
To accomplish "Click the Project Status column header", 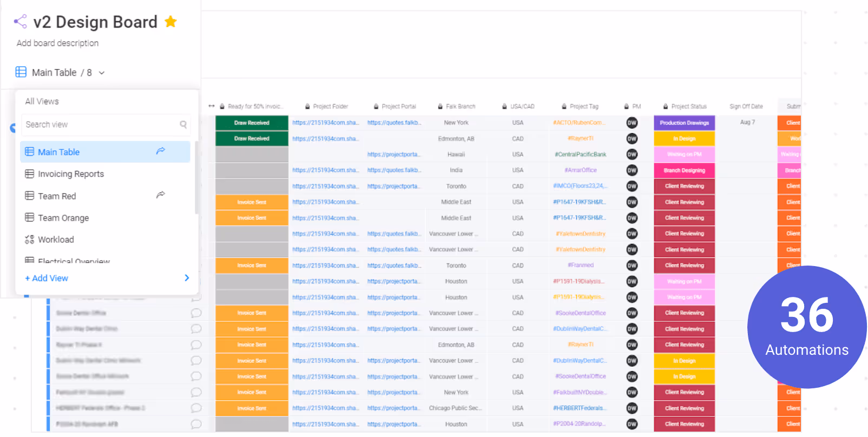I will click(x=689, y=107).
